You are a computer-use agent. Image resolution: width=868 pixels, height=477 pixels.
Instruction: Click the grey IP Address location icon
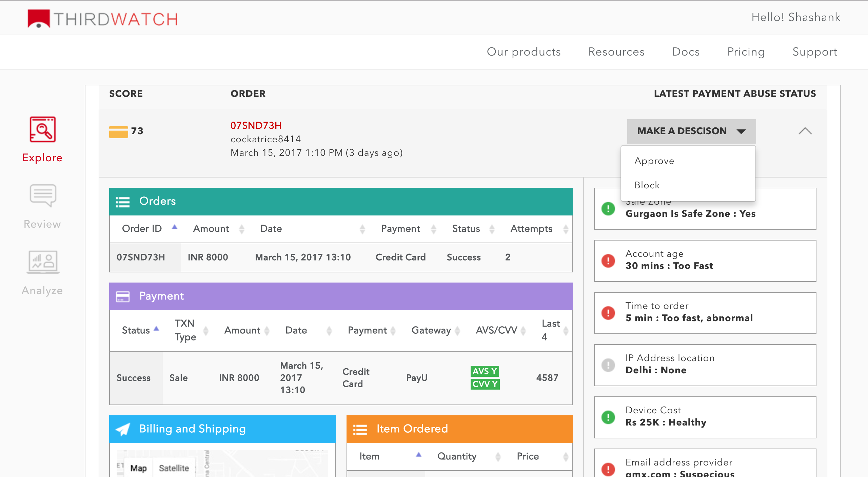[x=608, y=365]
